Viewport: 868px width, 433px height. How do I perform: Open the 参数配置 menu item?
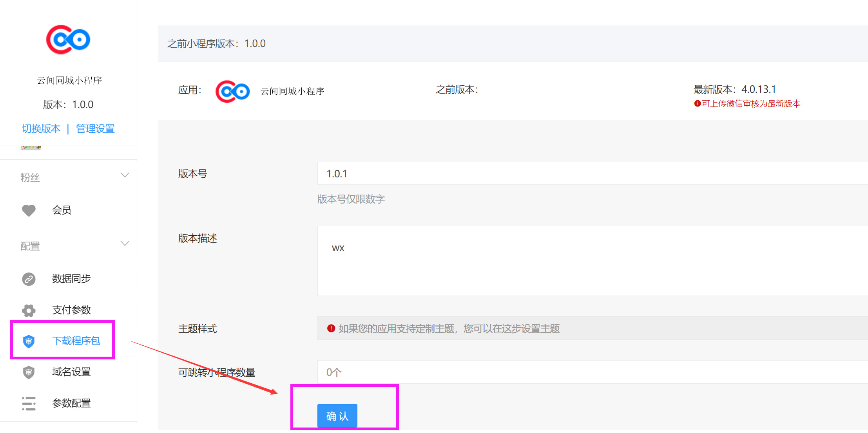(x=71, y=403)
